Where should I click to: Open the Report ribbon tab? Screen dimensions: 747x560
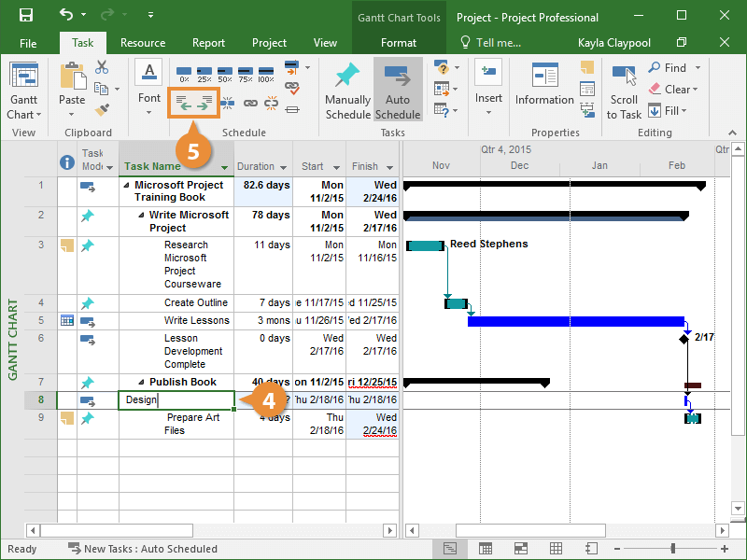208,43
